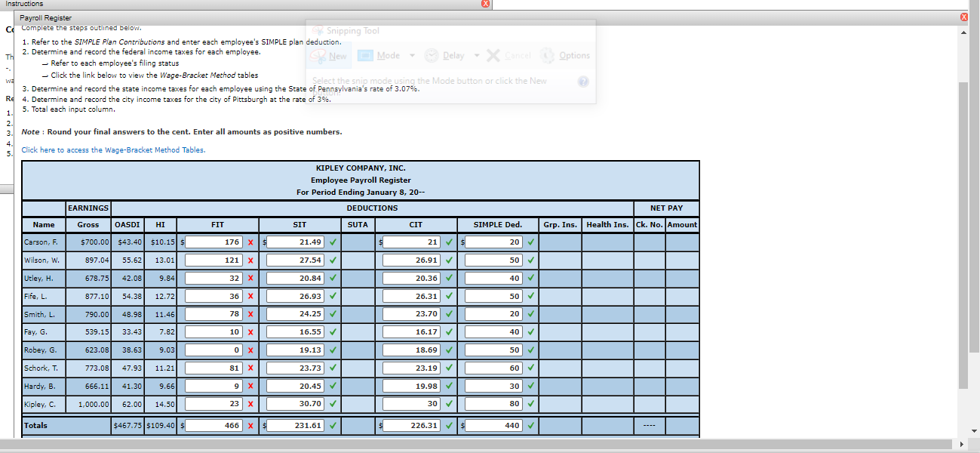Click Kipley, C. SIMPLE Ded. field showing 80
This screenshot has height=453, width=980.
click(495, 404)
